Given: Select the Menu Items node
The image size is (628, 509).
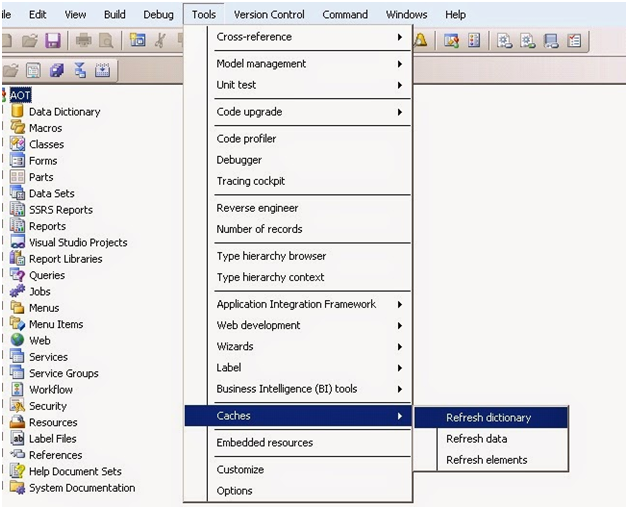Looking at the screenshot, I should point(56,324).
